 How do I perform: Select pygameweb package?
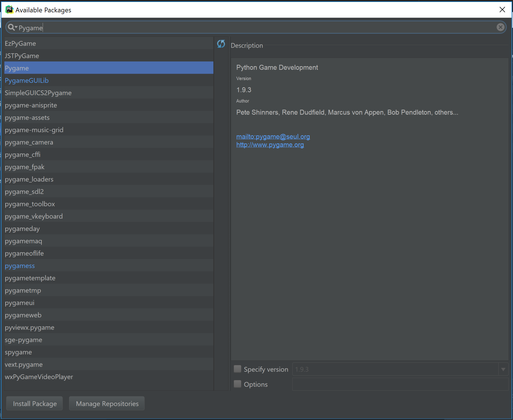tap(109, 315)
